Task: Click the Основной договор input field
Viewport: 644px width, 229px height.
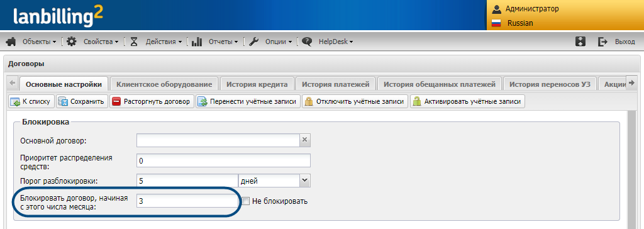Action: point(218,140)
